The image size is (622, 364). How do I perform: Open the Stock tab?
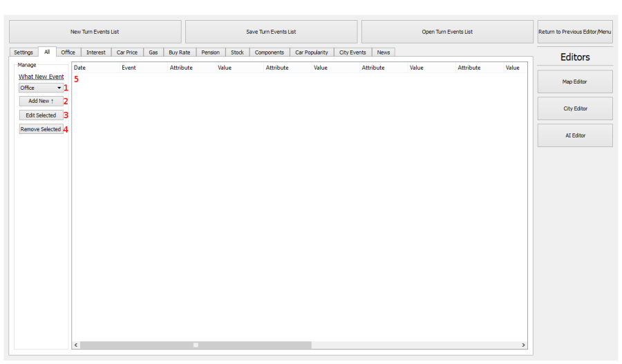click(x=237, y=52)
